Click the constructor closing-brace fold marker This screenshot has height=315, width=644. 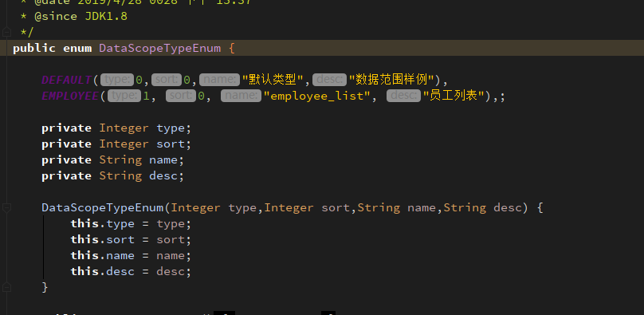(6, 286)
